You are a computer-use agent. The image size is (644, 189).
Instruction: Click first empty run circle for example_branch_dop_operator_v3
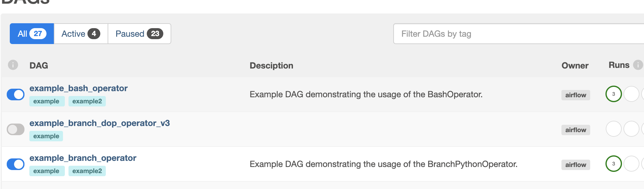click(613, 129)
